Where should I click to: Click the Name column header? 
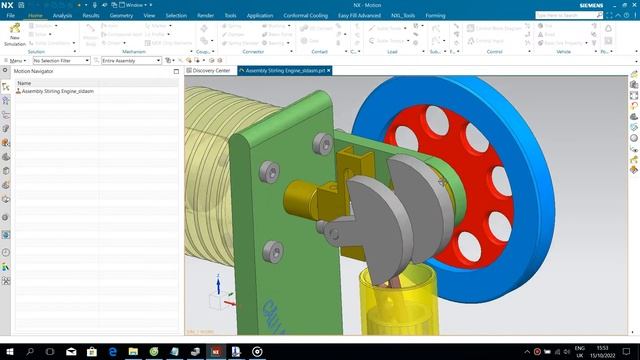[24, 83]
